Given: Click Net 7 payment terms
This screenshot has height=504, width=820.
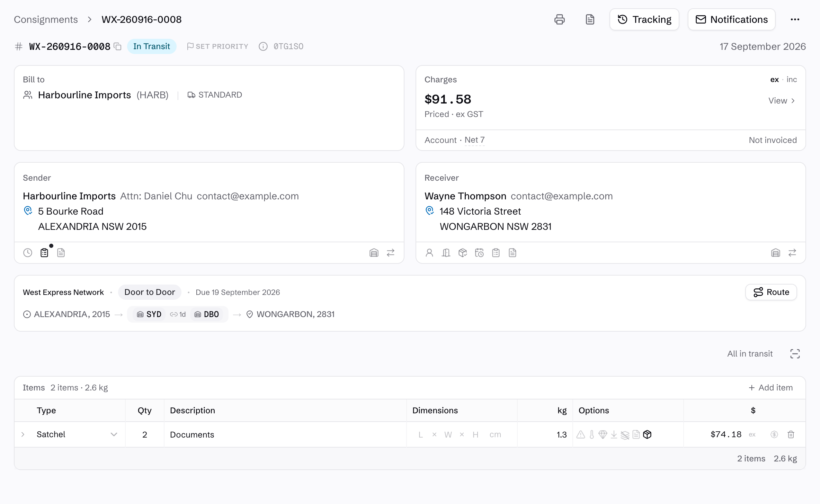Looking at the screenshot, I should coord(474,140).
